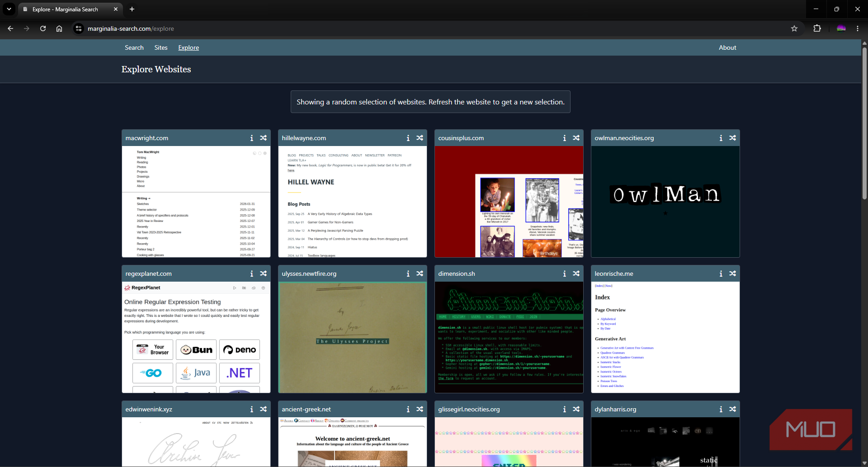Screen dimensions: 868x467
Task: Click shuffle icon on glissegirl.neocities.org card
Action: click(576, 409)
